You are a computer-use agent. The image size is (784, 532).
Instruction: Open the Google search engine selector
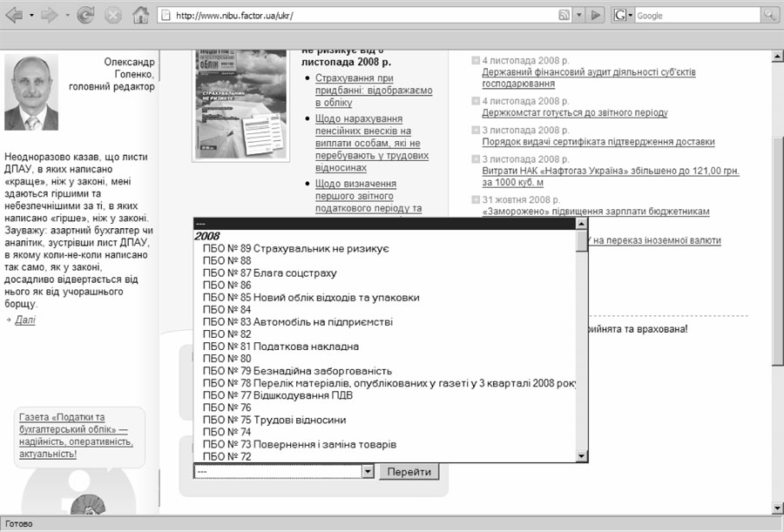(x=623, y=16)
